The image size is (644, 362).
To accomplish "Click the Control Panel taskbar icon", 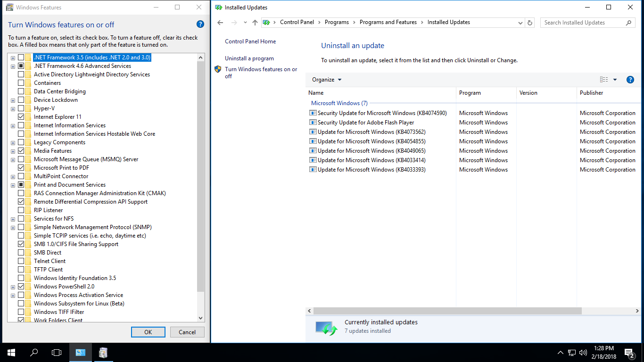I will coord(81,353).
